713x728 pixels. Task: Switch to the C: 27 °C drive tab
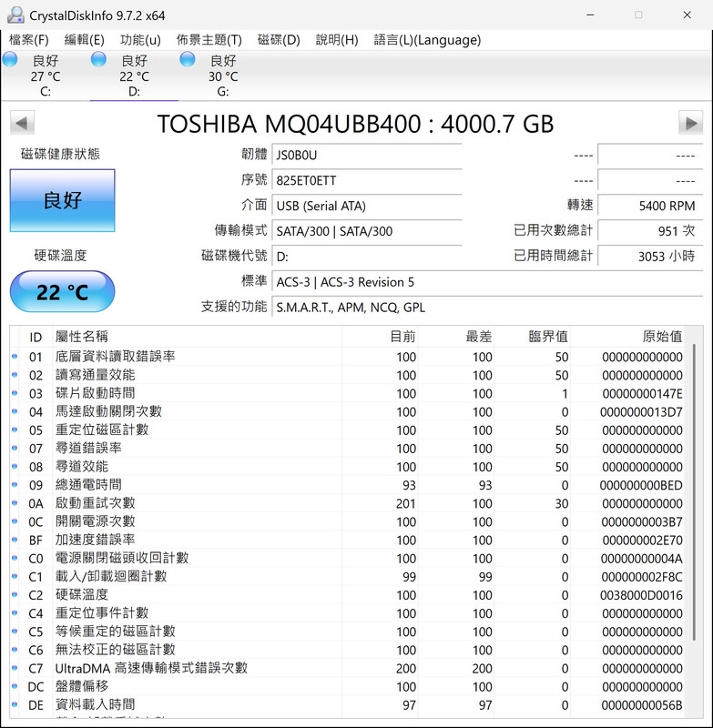[x=45, y=76]
